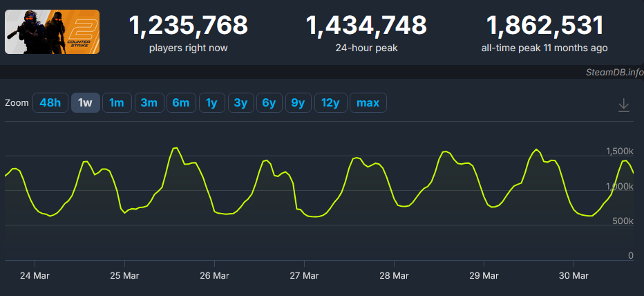Click the 'players right now' label
Viewport: 644px width, 296px height.
pyautogui.click(x=189, y=48)
